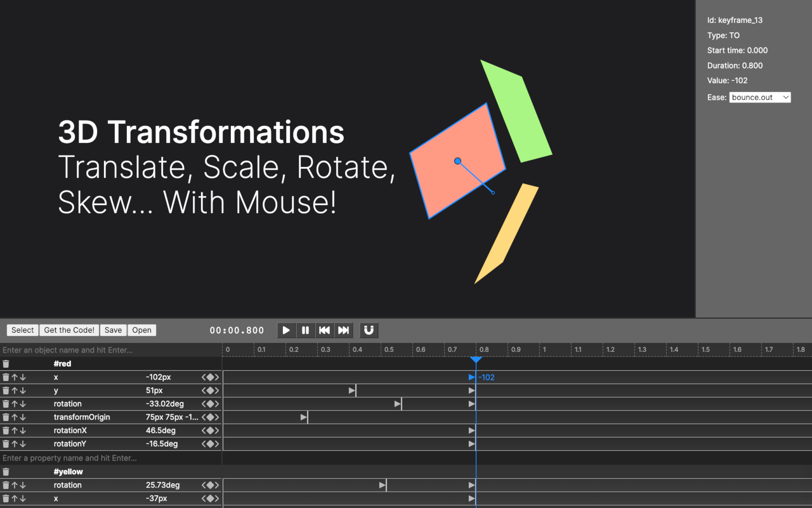
Task: Select the transformOrigin keyframe marker near 0.25
Action: point(304,417)
